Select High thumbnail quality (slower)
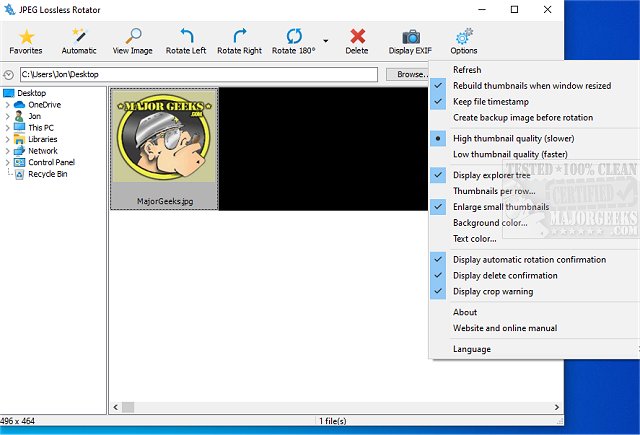This screenshot has width=640, height=435. pos(535,138)
